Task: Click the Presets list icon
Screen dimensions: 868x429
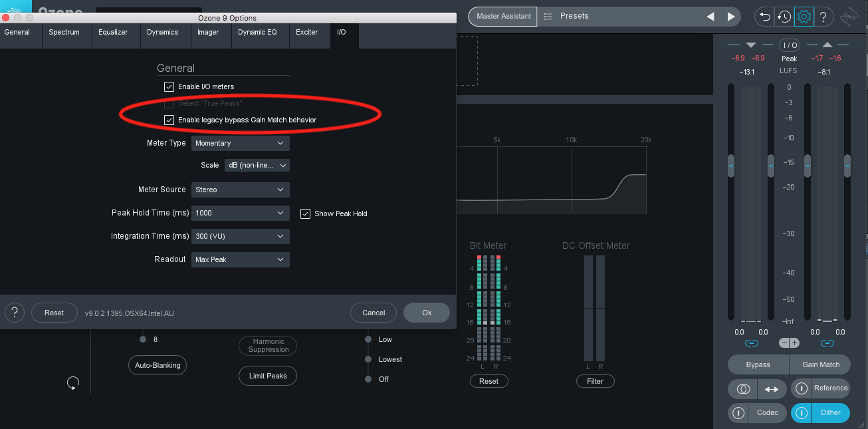Action: pos(548,16)
